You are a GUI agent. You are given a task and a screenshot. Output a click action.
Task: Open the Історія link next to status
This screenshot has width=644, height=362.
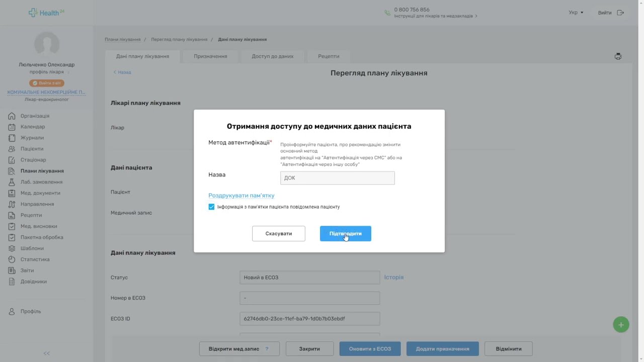[394, 278]
